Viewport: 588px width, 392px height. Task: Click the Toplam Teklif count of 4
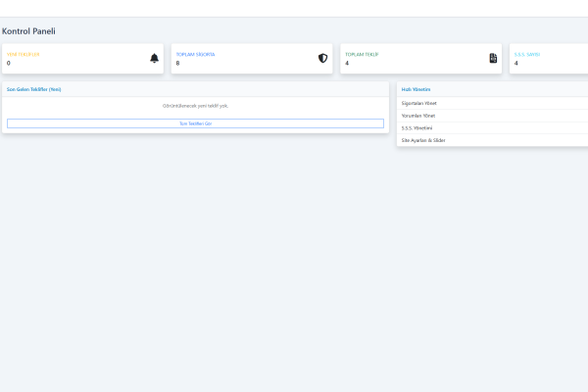pyautogui.click(x=347, y=63)
